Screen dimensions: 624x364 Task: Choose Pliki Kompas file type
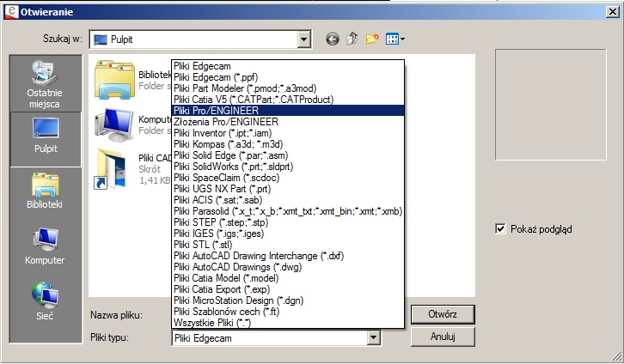point(288,144)
